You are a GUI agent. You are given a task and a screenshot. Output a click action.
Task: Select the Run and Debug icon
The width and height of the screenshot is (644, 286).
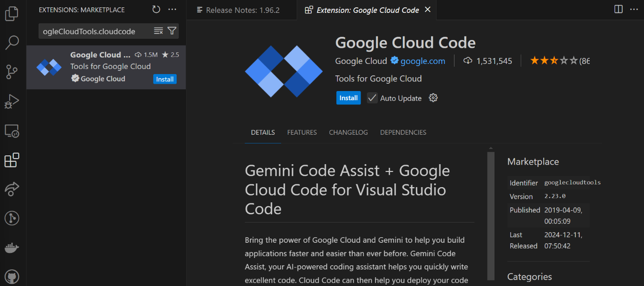click(x=12, y=101)
